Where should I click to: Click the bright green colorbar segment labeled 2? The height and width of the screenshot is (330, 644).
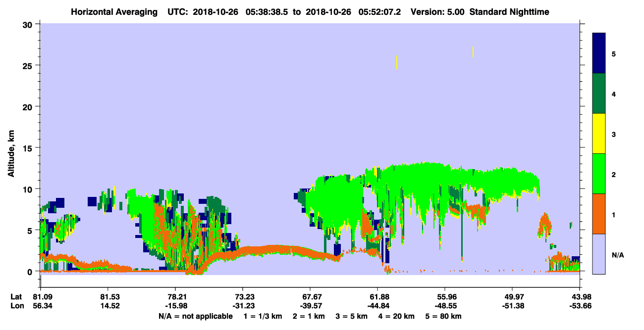(599, 174)
